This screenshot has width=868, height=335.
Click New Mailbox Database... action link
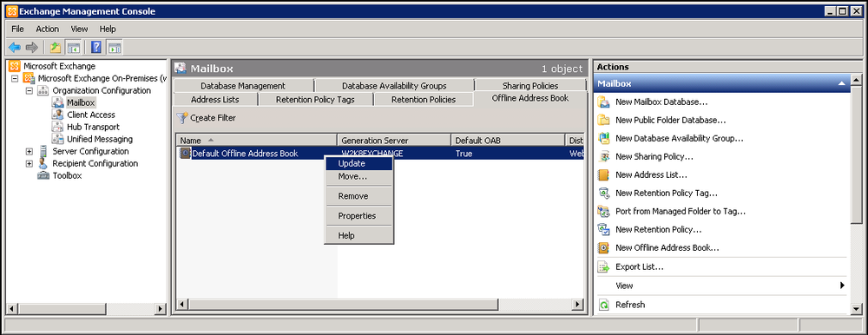[661, 102]
